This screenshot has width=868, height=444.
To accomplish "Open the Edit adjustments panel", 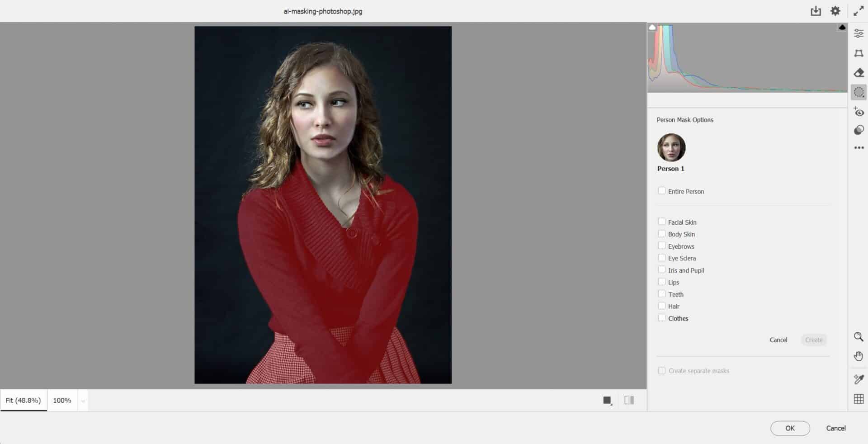I will pyautogui.click(x=859, y=33).
